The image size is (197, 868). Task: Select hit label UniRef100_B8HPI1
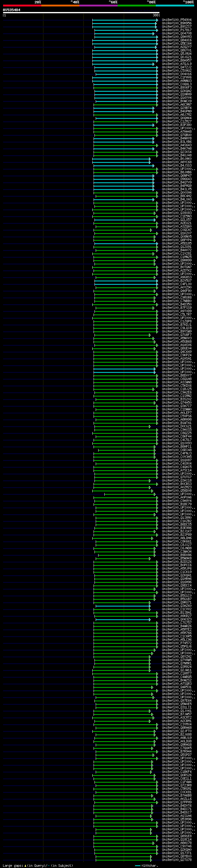click(x=176, y=447)
